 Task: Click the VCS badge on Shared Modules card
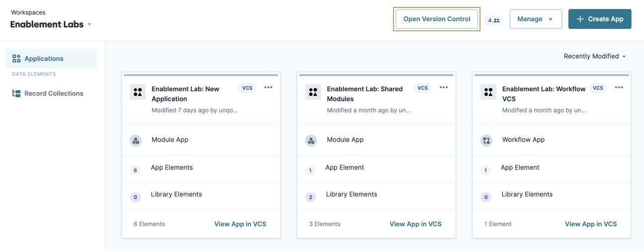click(x=422, y=88)
